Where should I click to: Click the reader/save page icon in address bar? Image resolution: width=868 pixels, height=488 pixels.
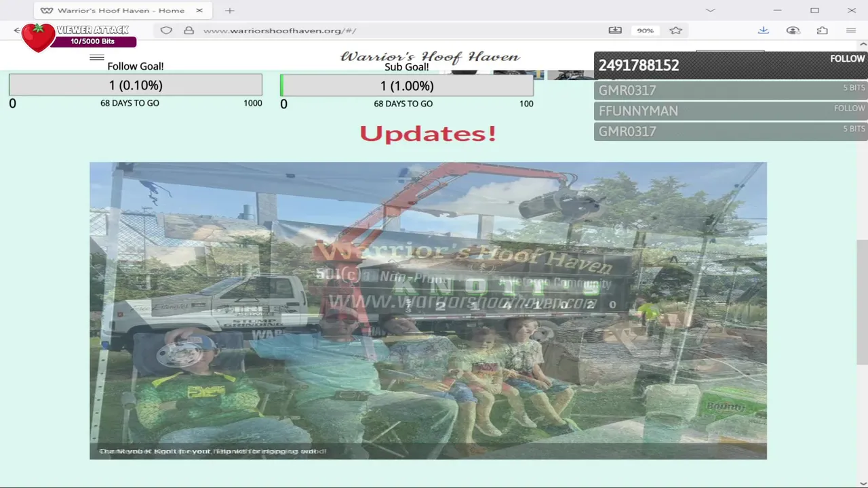[615, 30]
